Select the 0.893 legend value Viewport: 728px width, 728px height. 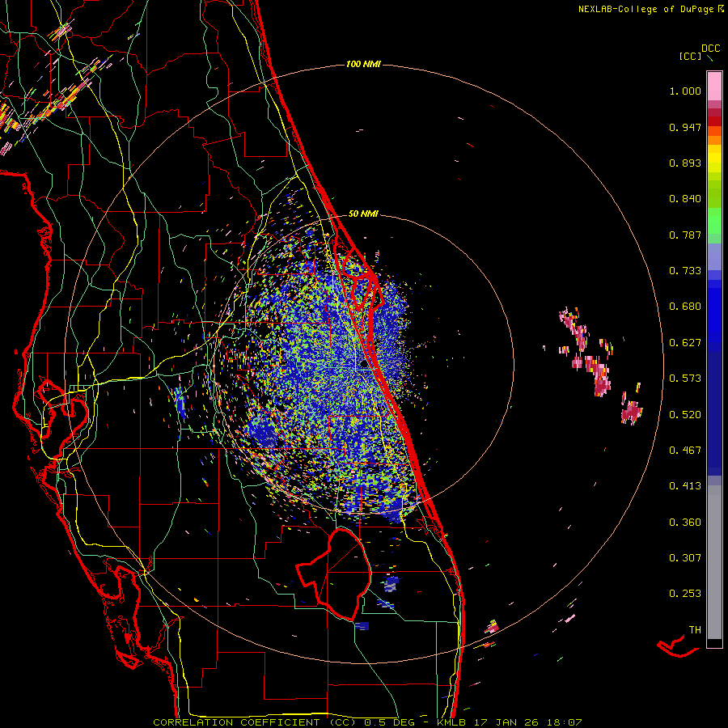click(685, 163)
